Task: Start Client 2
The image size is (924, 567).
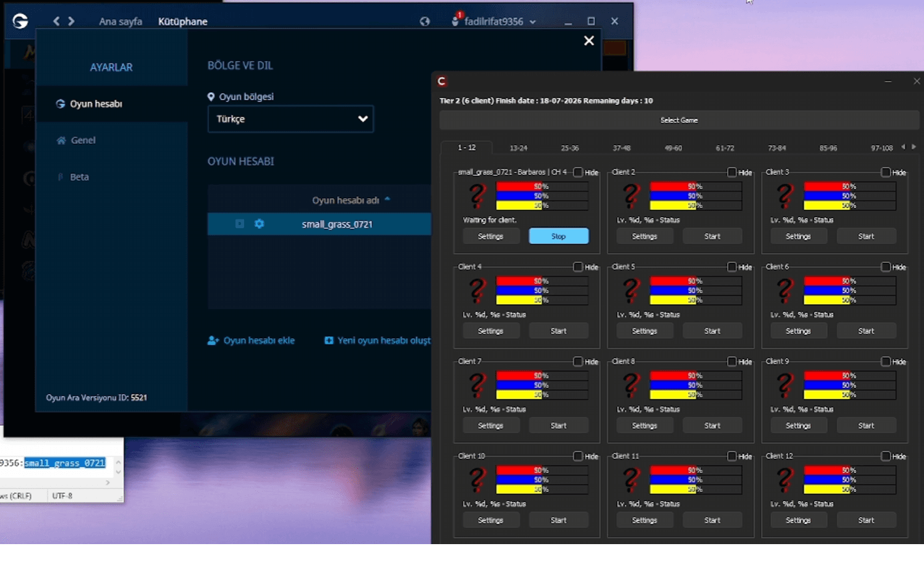Action: point(712,236)
